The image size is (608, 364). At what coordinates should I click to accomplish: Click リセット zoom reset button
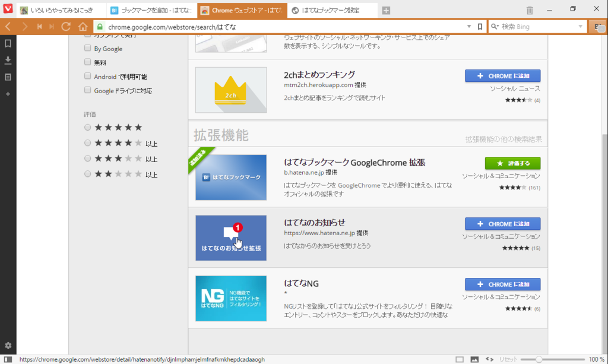pyautogui.click(x=508, y=359)
